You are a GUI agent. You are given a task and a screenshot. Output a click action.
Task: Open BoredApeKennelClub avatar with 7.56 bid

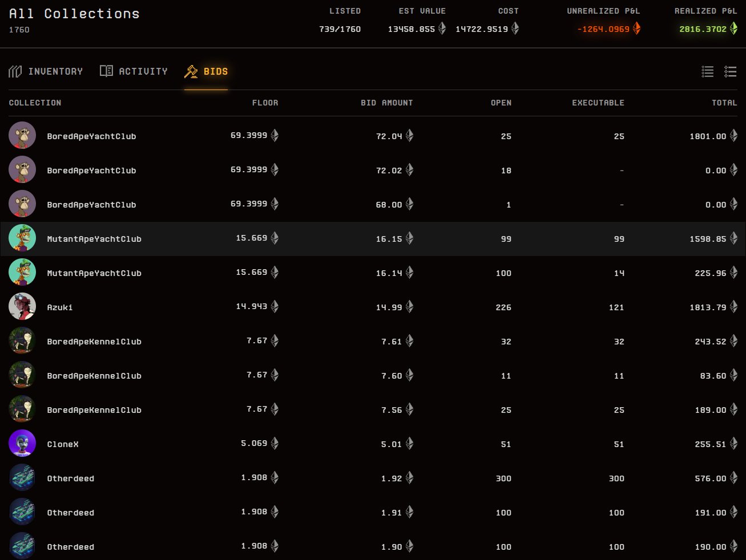pos(22,409)
